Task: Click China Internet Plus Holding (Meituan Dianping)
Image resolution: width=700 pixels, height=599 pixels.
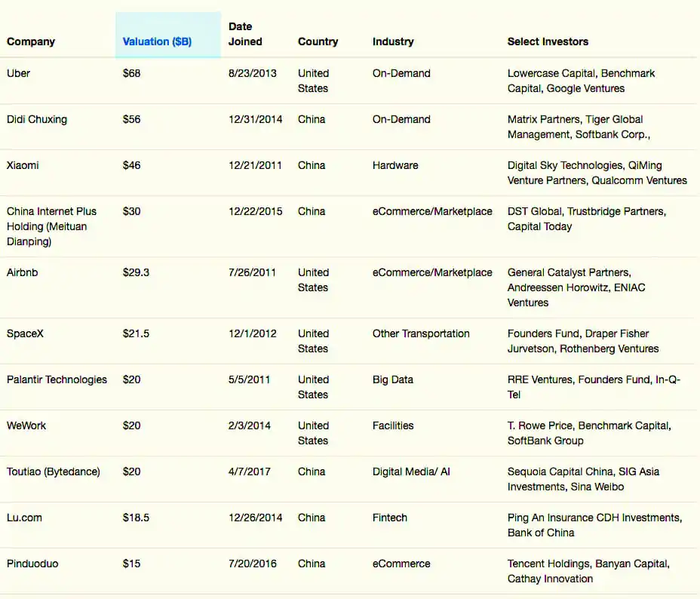Action: coord(51,226)
